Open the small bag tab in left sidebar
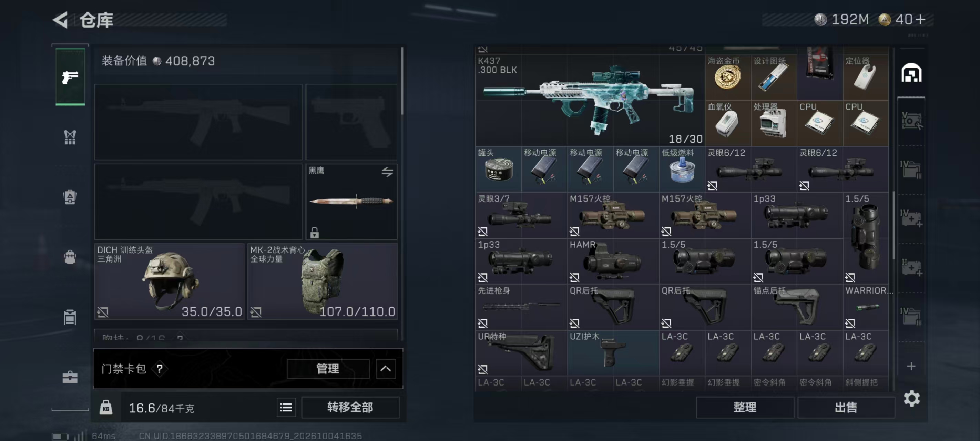 point(70,257)
